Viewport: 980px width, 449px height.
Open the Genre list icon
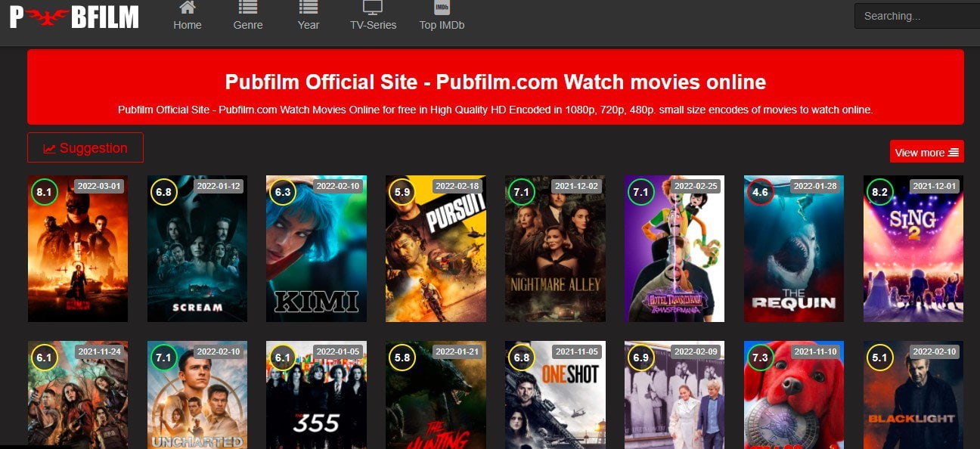[x=247, y=8]
